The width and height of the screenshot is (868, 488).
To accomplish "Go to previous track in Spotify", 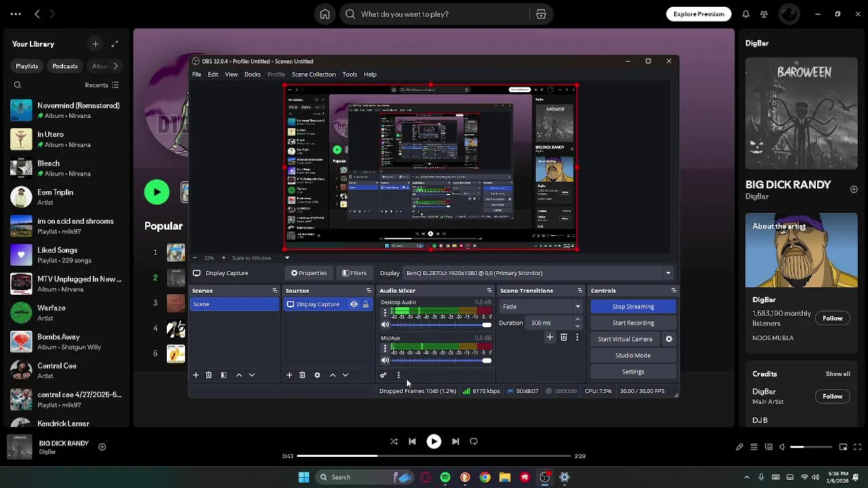I will [x=412, y=441].
